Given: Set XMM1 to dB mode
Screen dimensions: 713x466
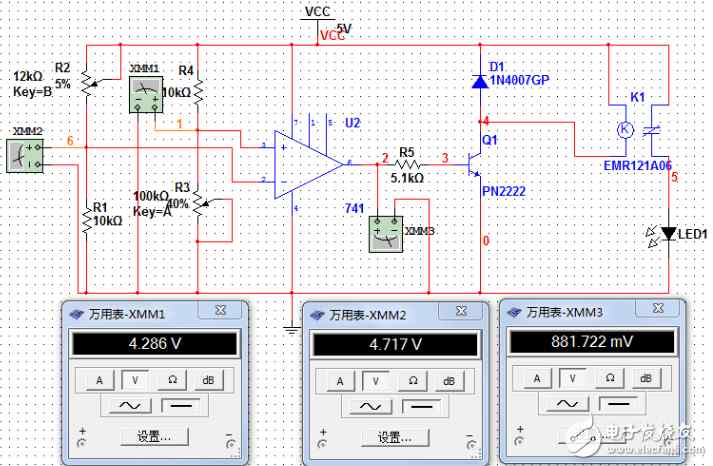Looking at the screenshot, I should 208,380.
